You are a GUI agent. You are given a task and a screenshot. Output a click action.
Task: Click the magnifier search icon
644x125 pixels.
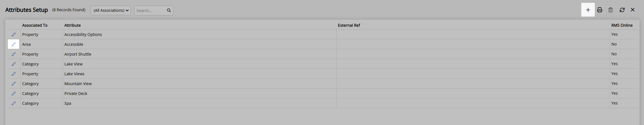169,10
